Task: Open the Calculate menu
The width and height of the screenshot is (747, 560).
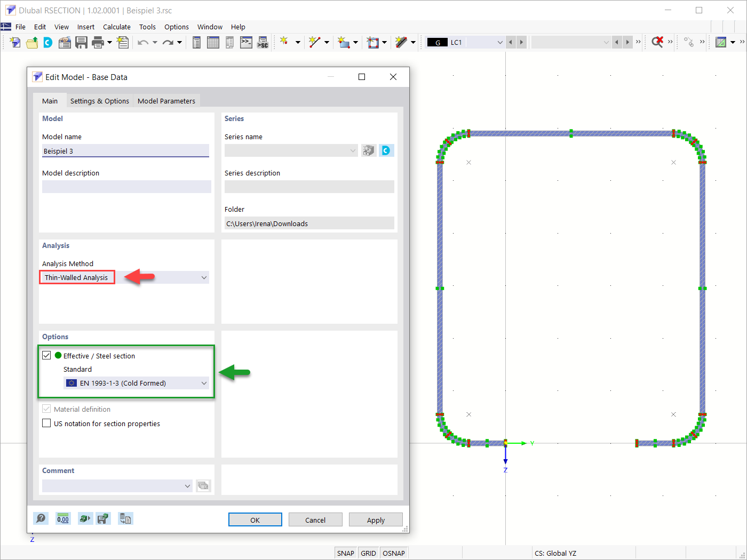Action: (x=117, y=27)
